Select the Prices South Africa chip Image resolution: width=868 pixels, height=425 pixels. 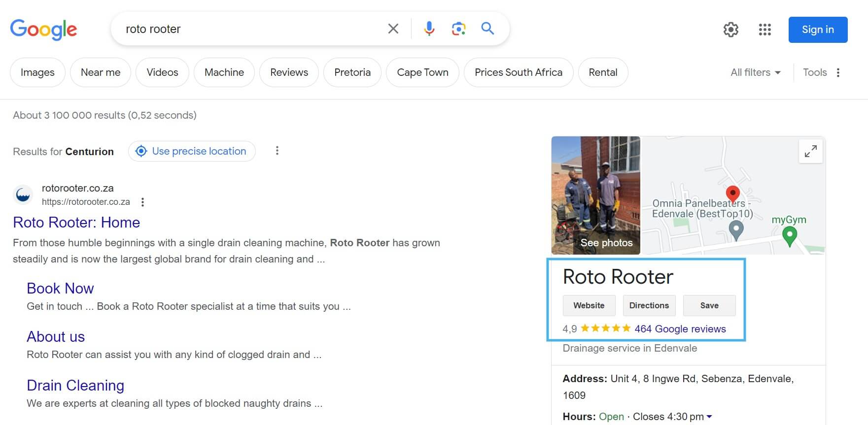(x=519, y=72)
